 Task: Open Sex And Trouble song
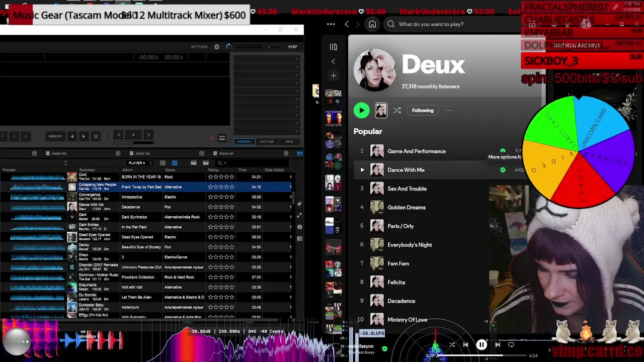[407, 189]
